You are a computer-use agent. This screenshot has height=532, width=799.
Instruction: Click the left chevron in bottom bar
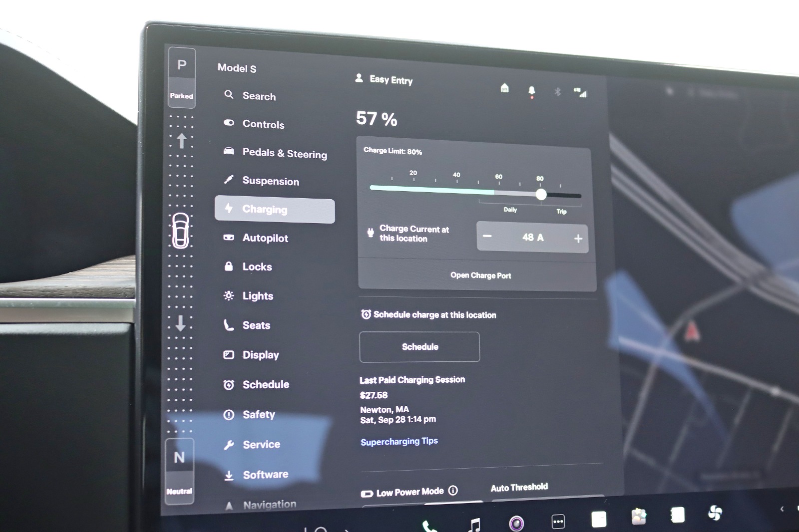pyautogui.click(x=782, y=509)
